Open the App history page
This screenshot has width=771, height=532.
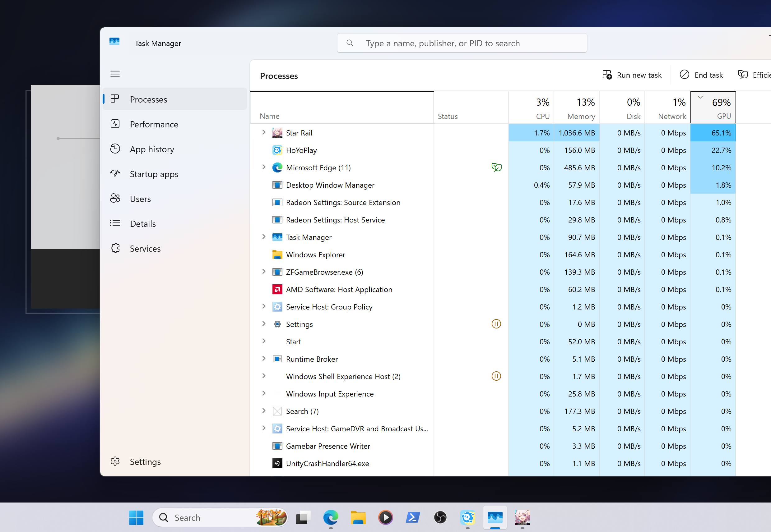pyautogui.click(x=152, y=149)
